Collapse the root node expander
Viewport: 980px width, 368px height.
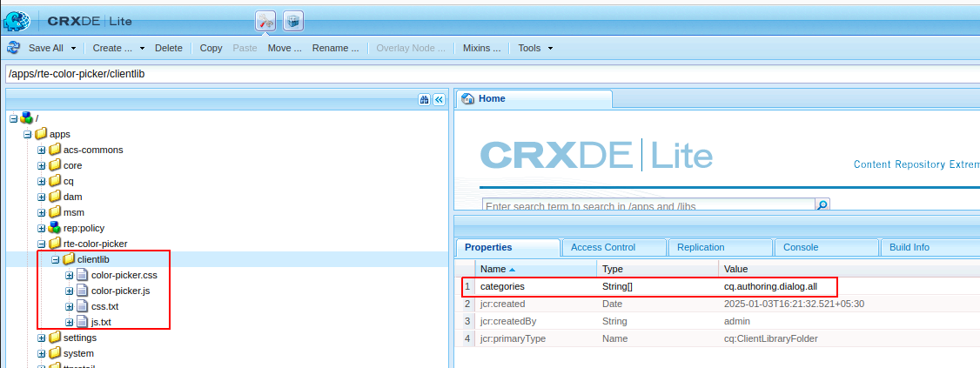14,118
